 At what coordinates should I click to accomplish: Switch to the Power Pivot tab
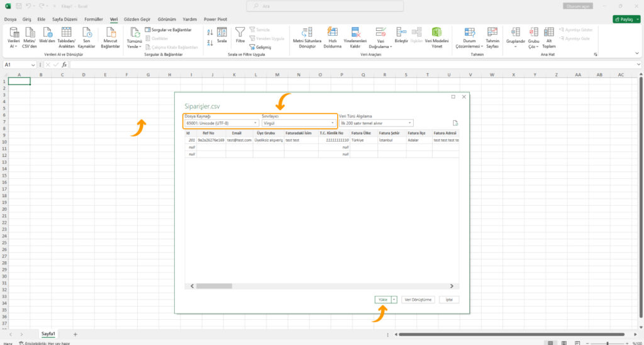pyautogui.click(x=216, y=20)
